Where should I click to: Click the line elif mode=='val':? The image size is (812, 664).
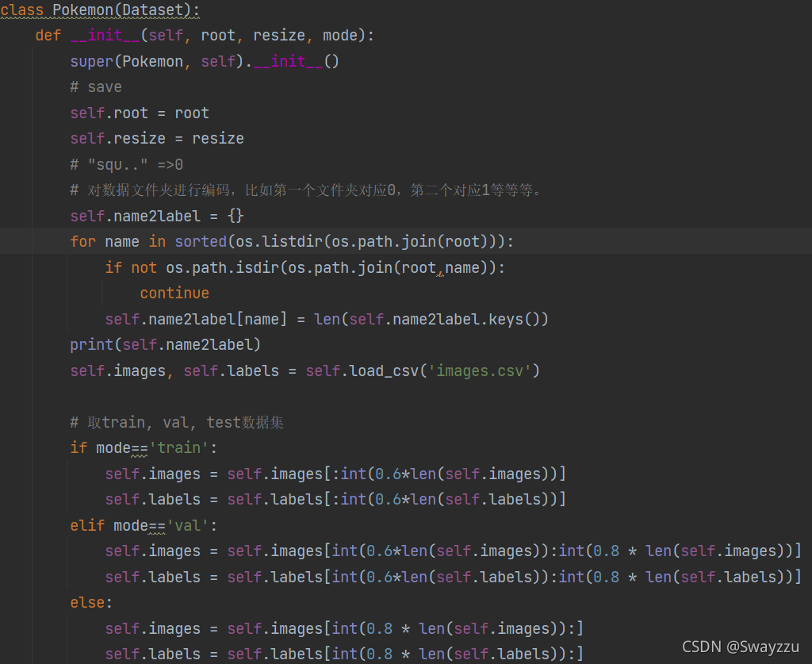click(x=144, y=526)
